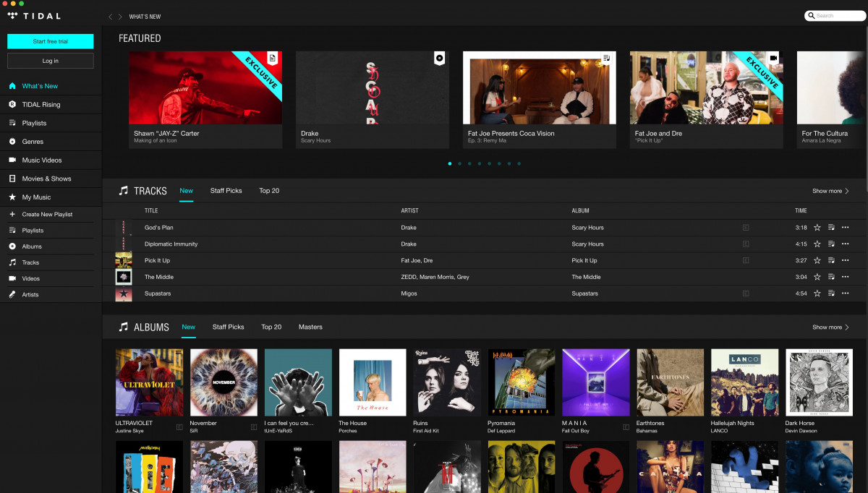Select the Masters tab in Albums
868x493 pixels.
coord(310,327)
